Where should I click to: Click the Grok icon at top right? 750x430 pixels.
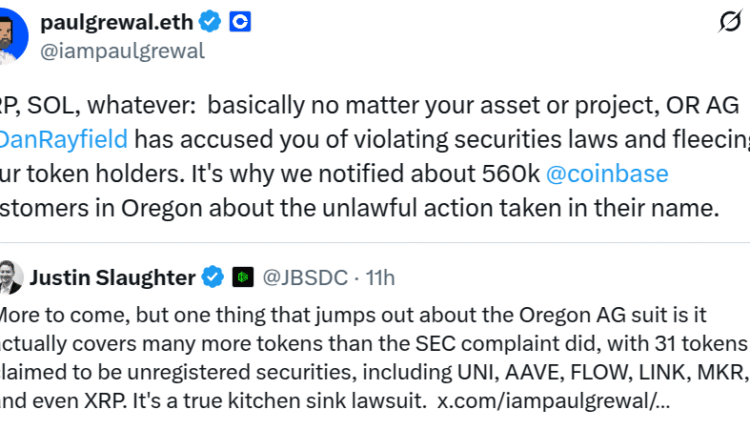tap(730, 23)
